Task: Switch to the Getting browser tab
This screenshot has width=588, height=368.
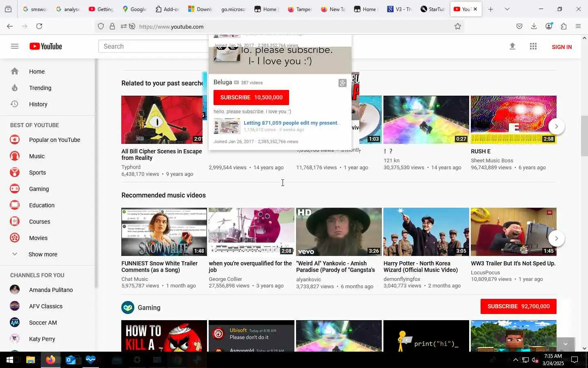Action: pyautogui.click(x=101, y=9)
